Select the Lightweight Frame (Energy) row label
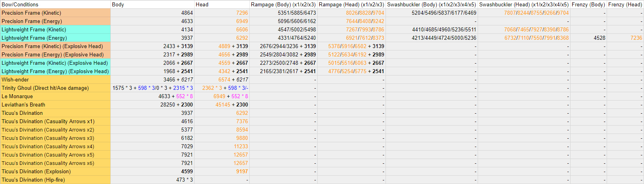 pos(55,38)
